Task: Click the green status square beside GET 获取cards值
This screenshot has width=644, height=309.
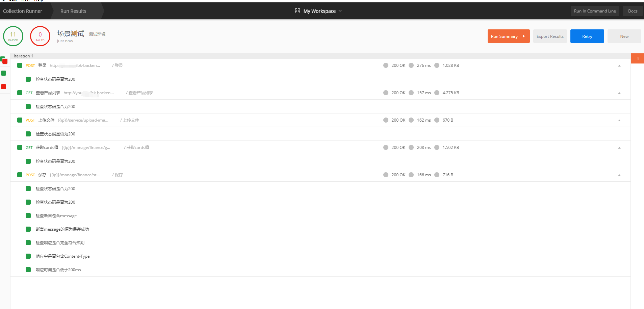Action: [x=19, y=147]
